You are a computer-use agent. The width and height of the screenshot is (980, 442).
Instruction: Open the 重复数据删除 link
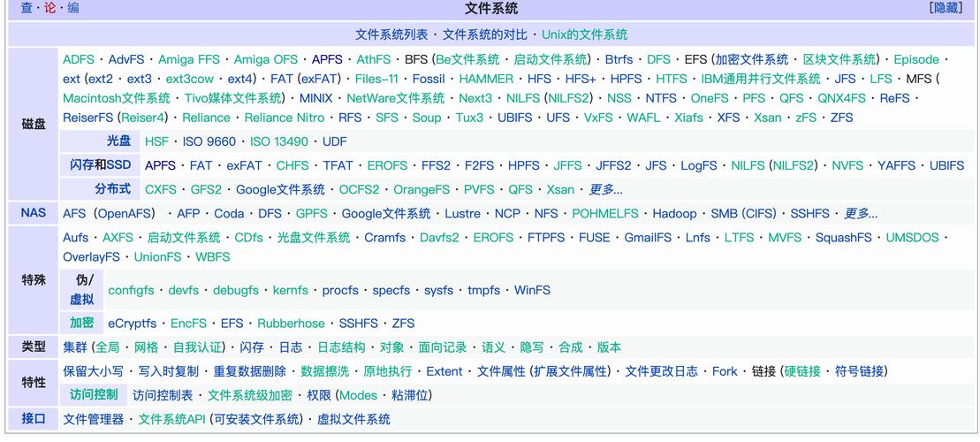click(x=249, y=371)
